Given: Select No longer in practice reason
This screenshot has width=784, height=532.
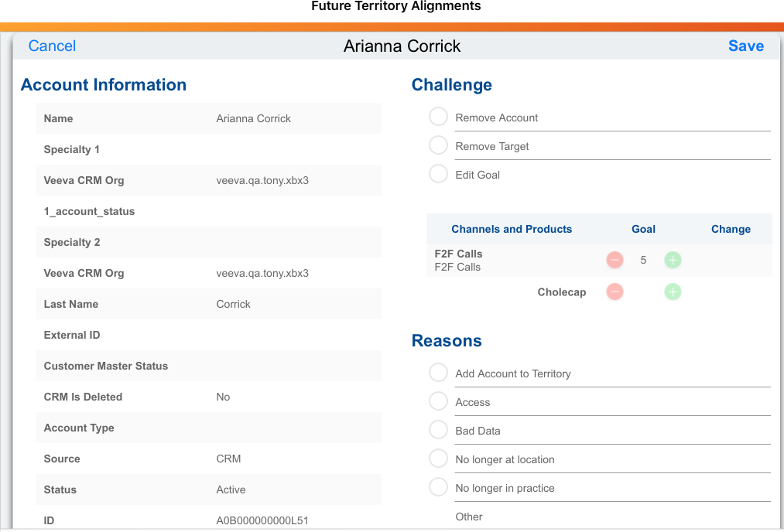Looking at the screenshot, I should pyautogui.click(x=439, y=488).
